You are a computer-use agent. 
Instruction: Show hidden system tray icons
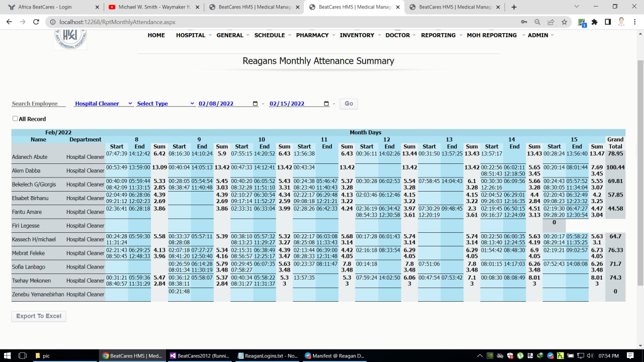pos(480,355)
